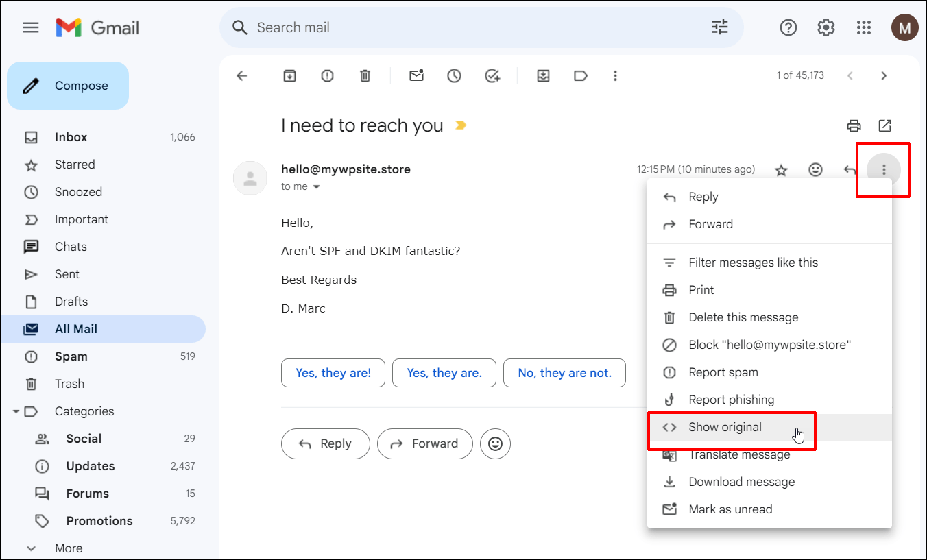This screenshot has height=560, width=927.
Task: Click the Compose button
Action: point(68,86)
